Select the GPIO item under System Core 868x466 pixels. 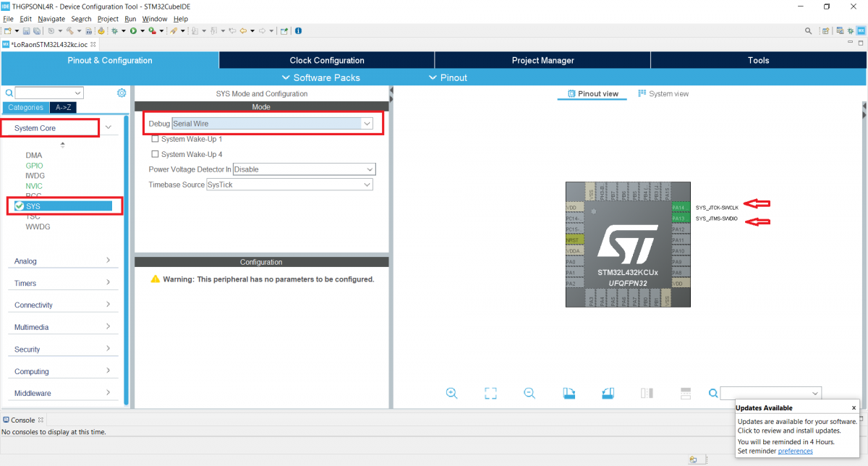click(x=34, y=166)
